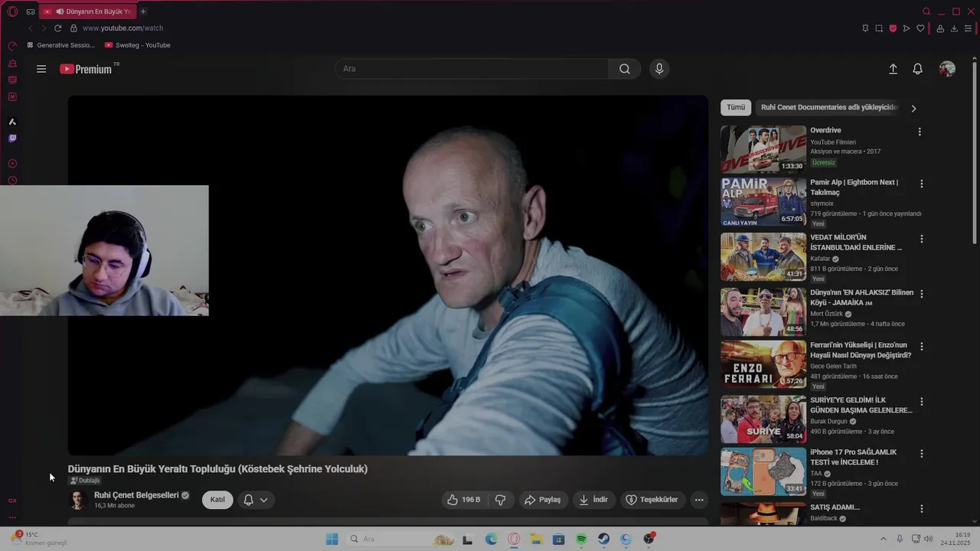Screen dimensions: 980x551
Task: Open Opera Easy Setup sliders icon
Action: pos(968,28)
